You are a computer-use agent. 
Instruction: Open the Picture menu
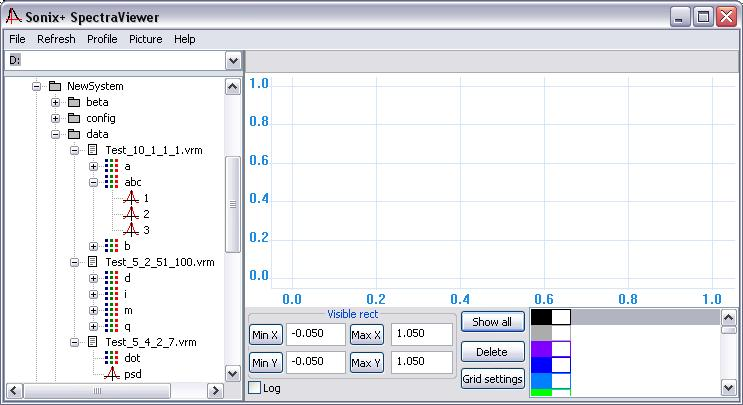[x=145, y=39]
